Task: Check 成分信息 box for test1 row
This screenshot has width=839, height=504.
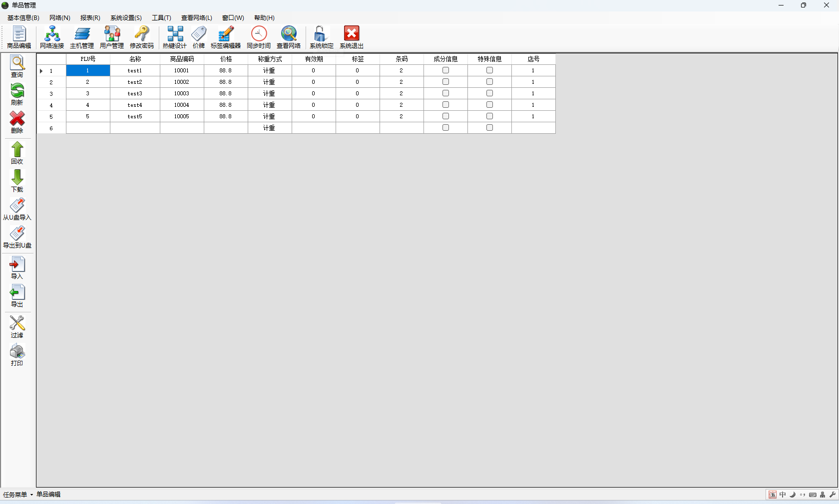Action: click(445, 70)
